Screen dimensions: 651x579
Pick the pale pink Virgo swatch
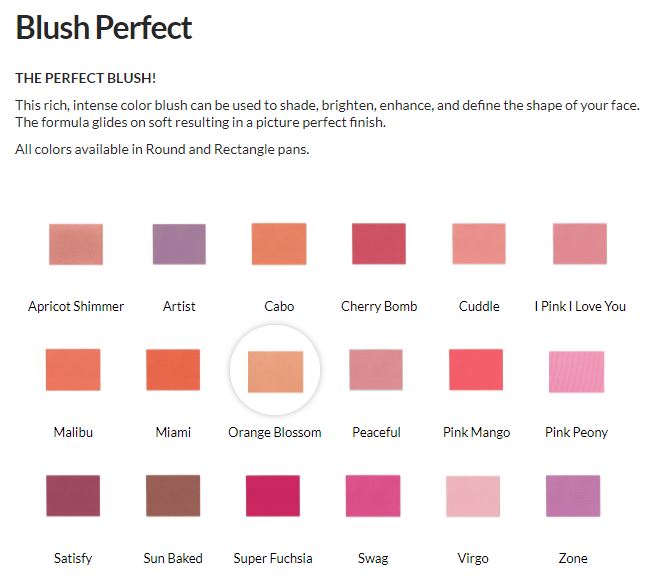(x=473, y=496)
